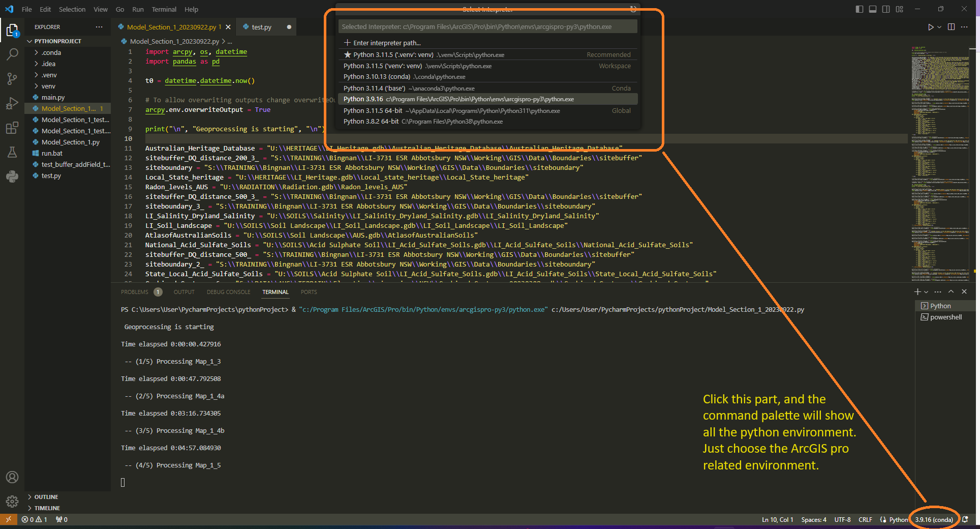
Task: Add a new terminal with plus icon
Action: pos(917,291)
